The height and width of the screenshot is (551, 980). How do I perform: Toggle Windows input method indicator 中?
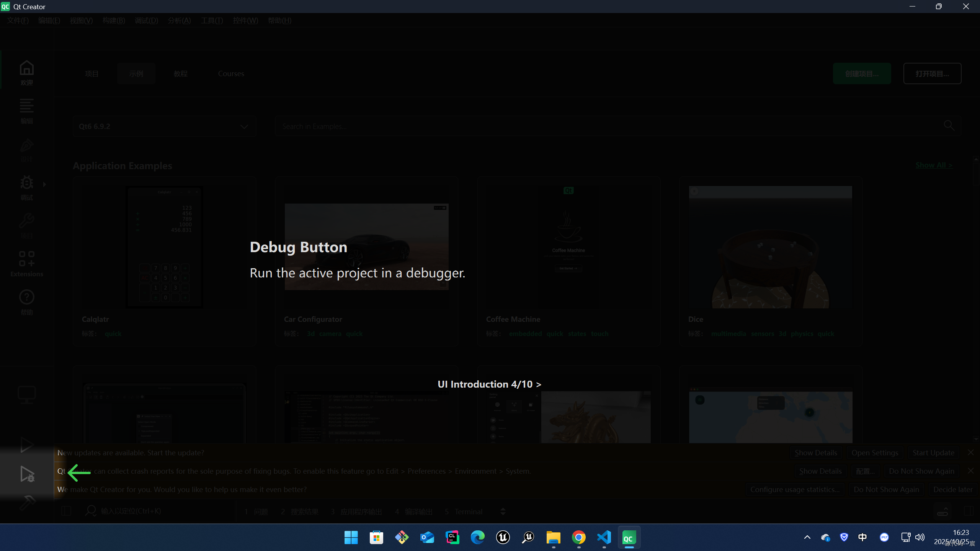[862, 537]
